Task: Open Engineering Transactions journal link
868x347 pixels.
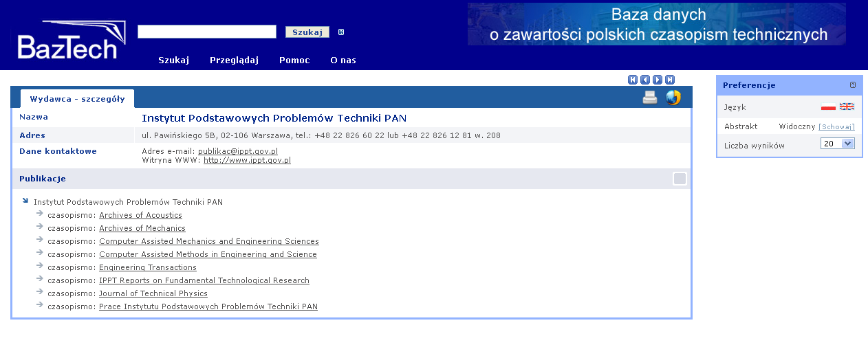Action: (x=148, y=267)
